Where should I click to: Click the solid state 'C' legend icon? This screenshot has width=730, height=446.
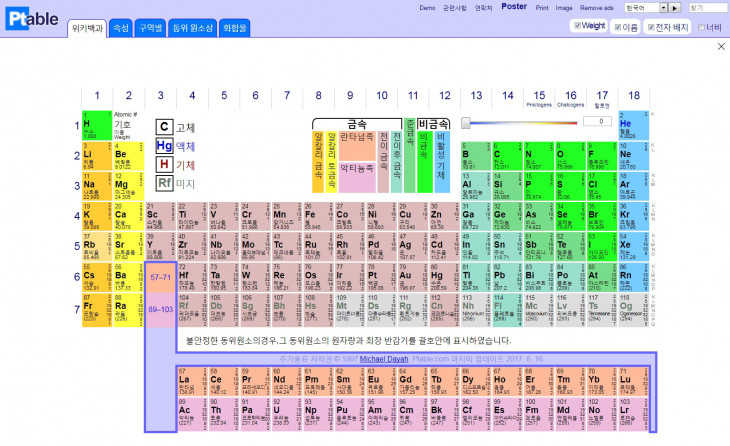click(x=164, y=127)
